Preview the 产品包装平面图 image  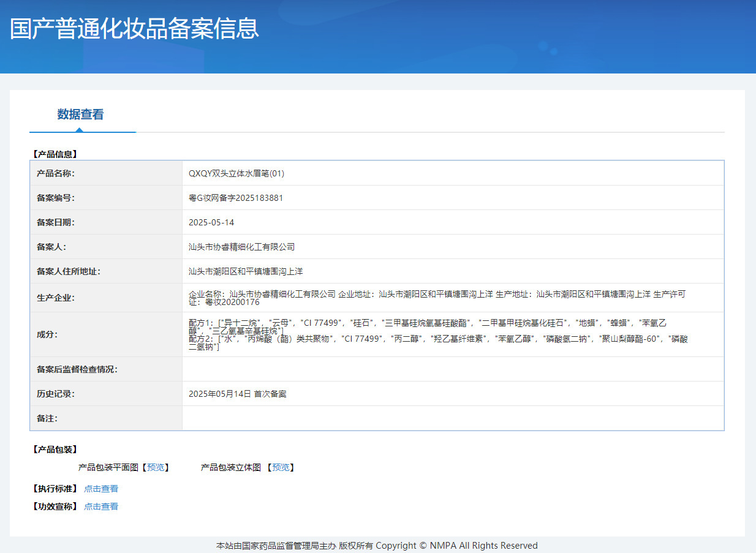coord(156,467)
